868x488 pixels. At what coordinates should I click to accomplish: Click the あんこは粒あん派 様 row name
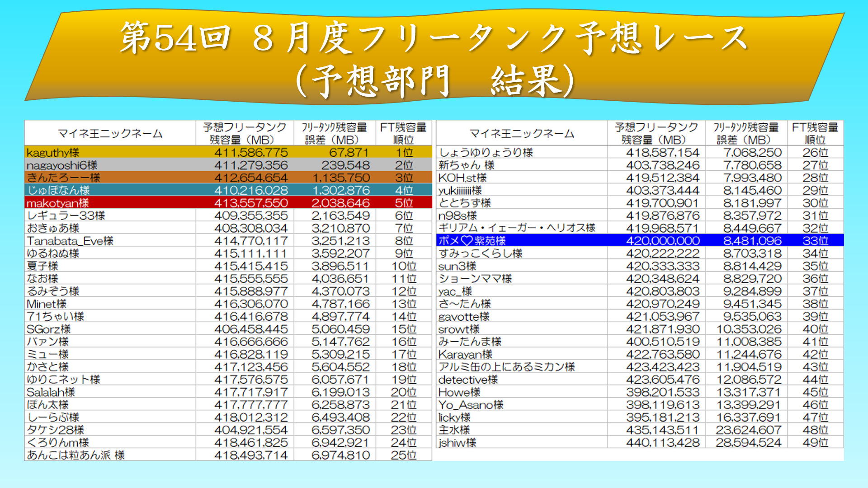pos(75,455)
